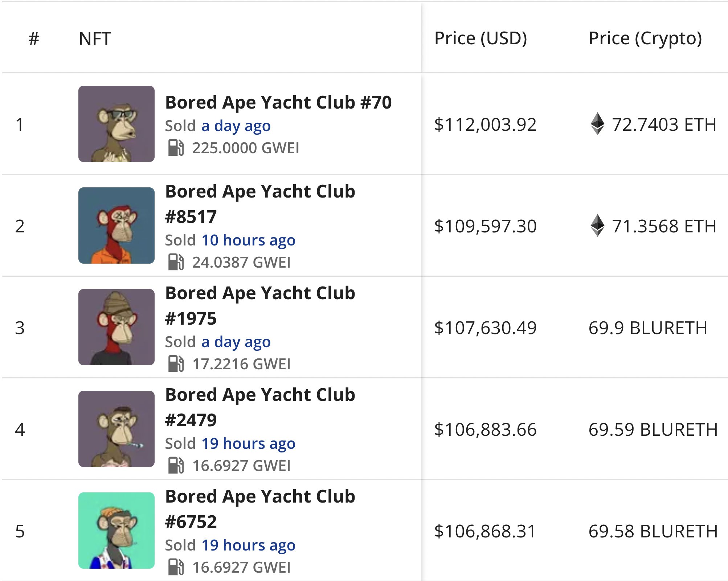Click the gas pump icon beside 17.2216 GWEI
Image resolution: width=728 pixels, height=581 pixels.
pyautogui.click(x=176, y=364)
